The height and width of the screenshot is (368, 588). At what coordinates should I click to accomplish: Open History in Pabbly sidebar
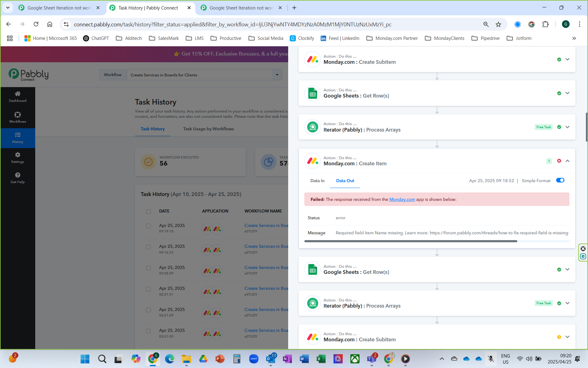(17, 138)
